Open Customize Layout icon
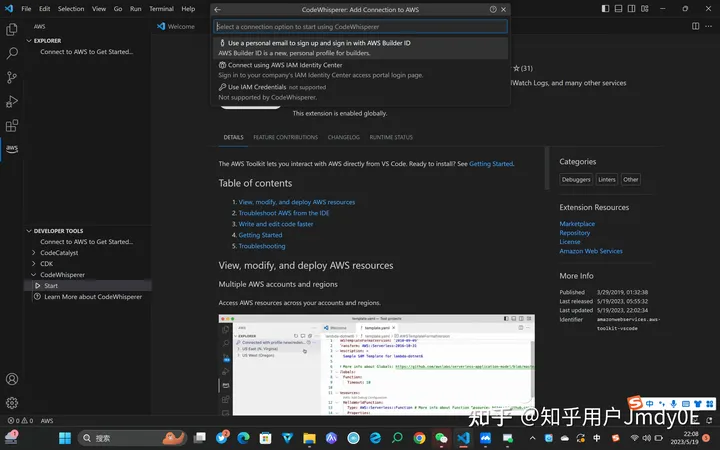 pyautogui.click(x=645, y=8)
